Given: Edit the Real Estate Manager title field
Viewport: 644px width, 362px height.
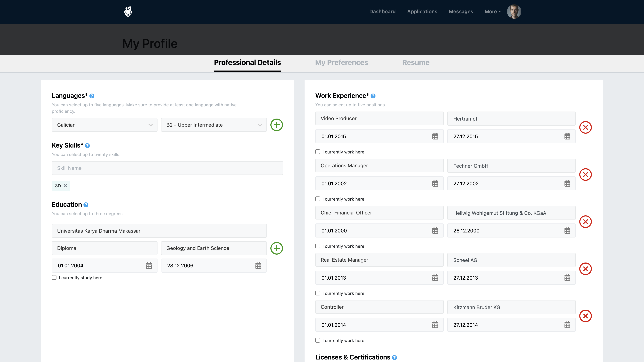Looking at the screenshot, I should pyautogui.click(x=379, y=260).
